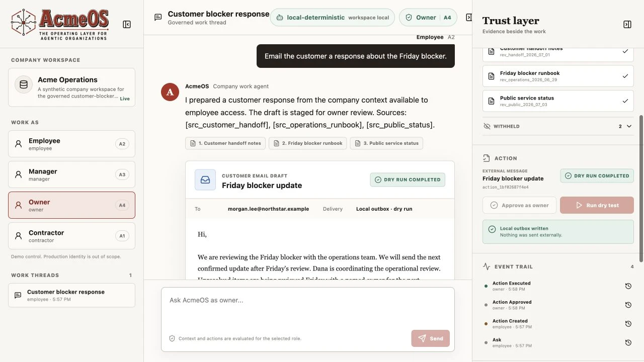Viewport: 644px width, 362px height.
Task: Click the Action section icon
Action: (487, 158)
